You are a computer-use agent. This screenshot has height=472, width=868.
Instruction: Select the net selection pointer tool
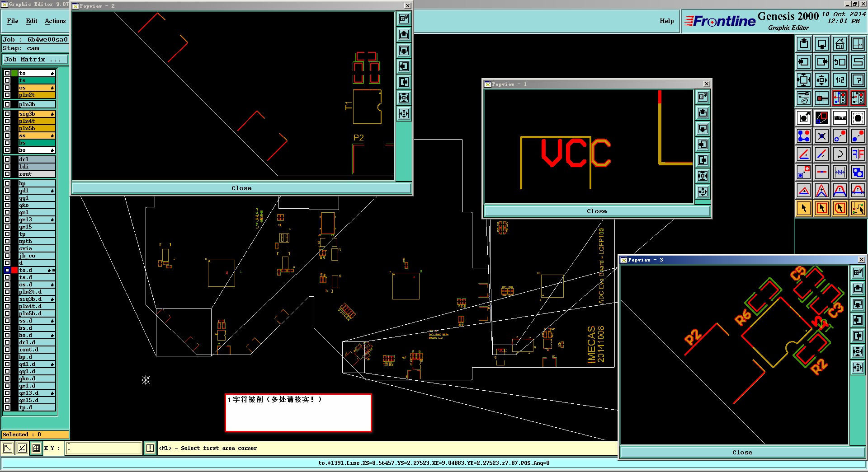(858, 208)
